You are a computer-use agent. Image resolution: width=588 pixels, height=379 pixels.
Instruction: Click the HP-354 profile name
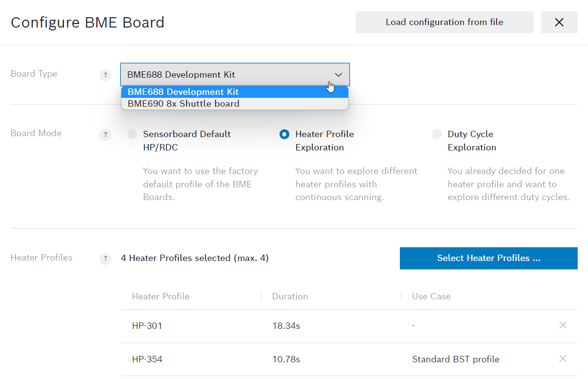tap(147, 359)
